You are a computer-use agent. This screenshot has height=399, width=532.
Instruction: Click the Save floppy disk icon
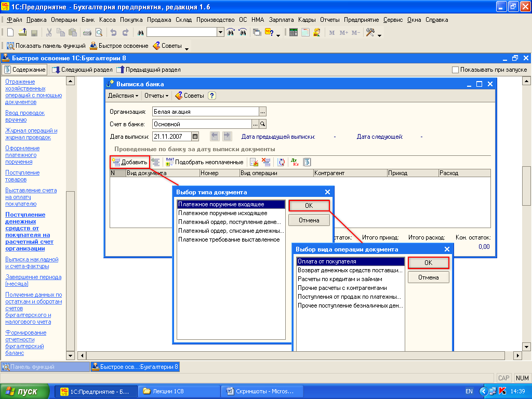tap(34, 33)
